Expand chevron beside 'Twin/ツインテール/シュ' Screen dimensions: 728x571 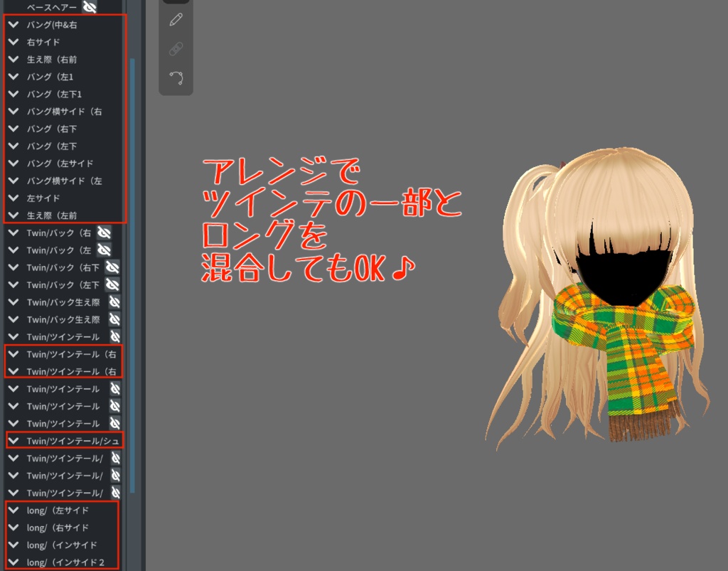point(14,441)
